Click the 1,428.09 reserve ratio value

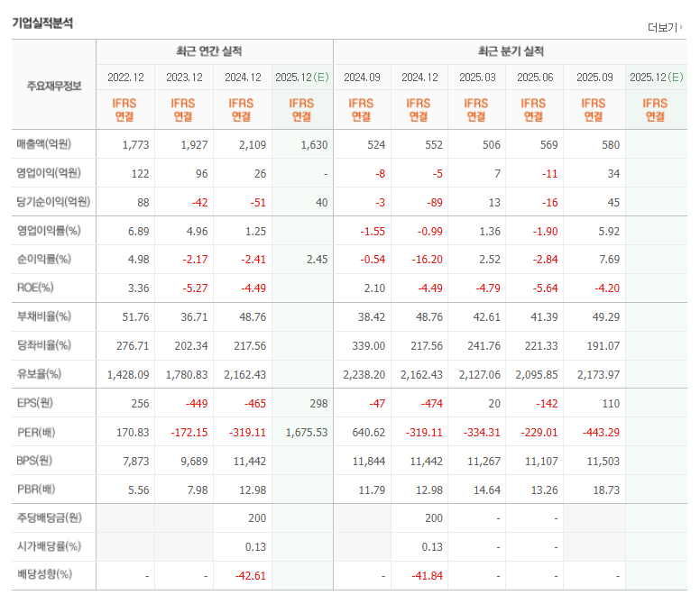click(128, 375)
